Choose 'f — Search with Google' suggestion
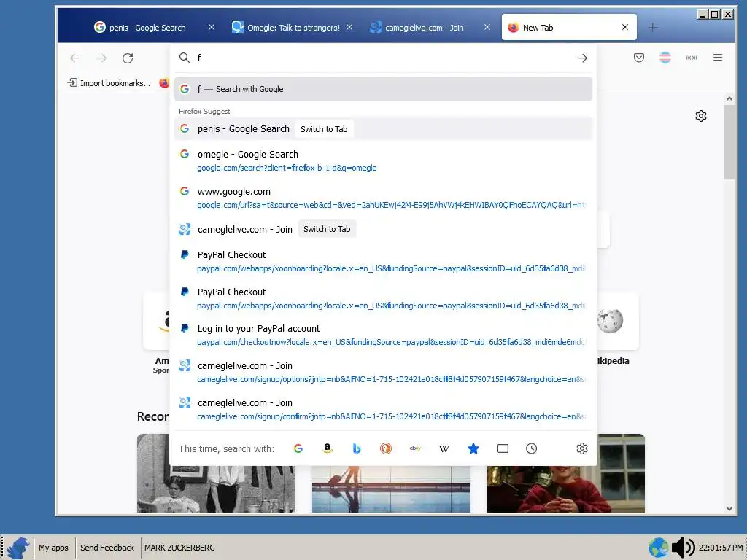Screen dimensions: 747x560 click(x=383, y=89)
